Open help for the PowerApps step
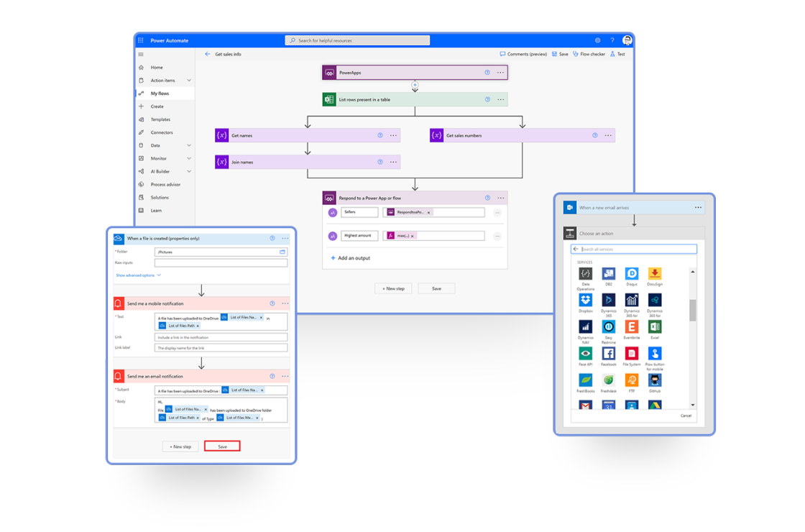This screenshot has width=805, height=532. pos(487,73)
